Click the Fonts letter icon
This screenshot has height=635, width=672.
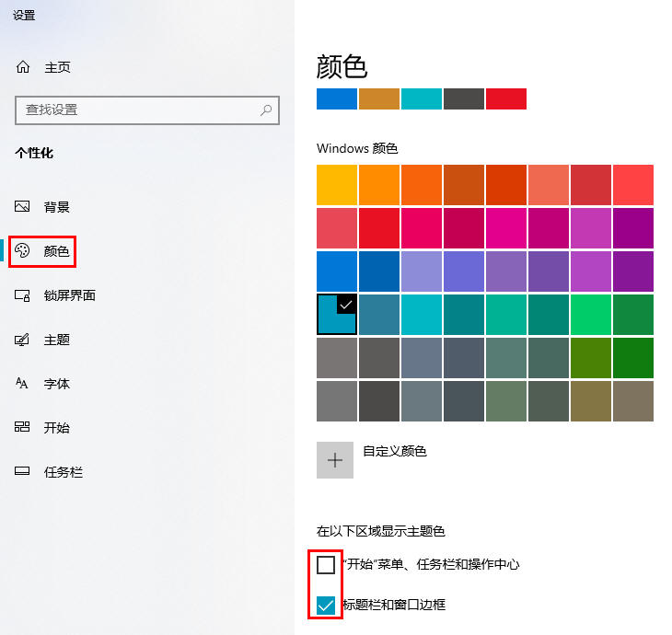(24, 384)
